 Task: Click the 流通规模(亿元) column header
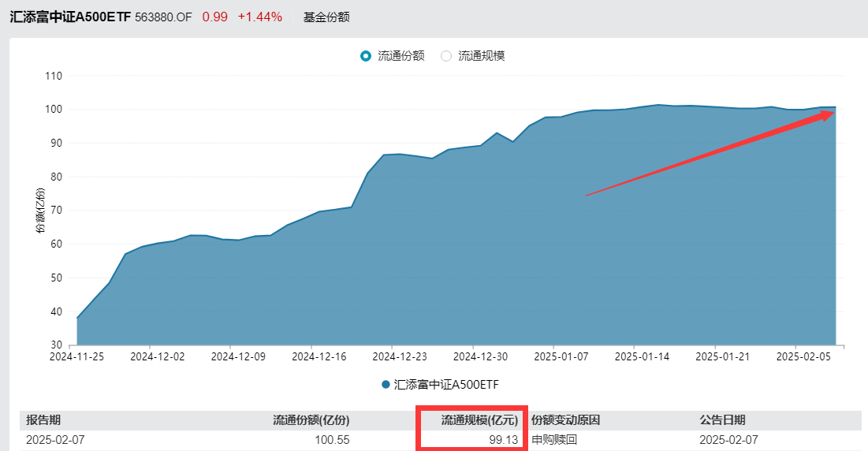[479, 420]
